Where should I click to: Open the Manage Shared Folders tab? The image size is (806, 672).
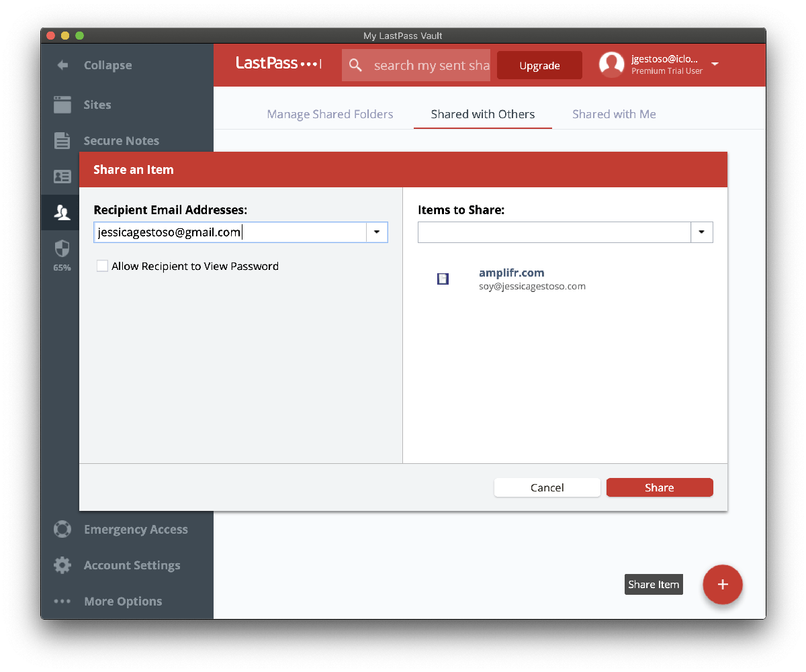(x=330, y=114)
